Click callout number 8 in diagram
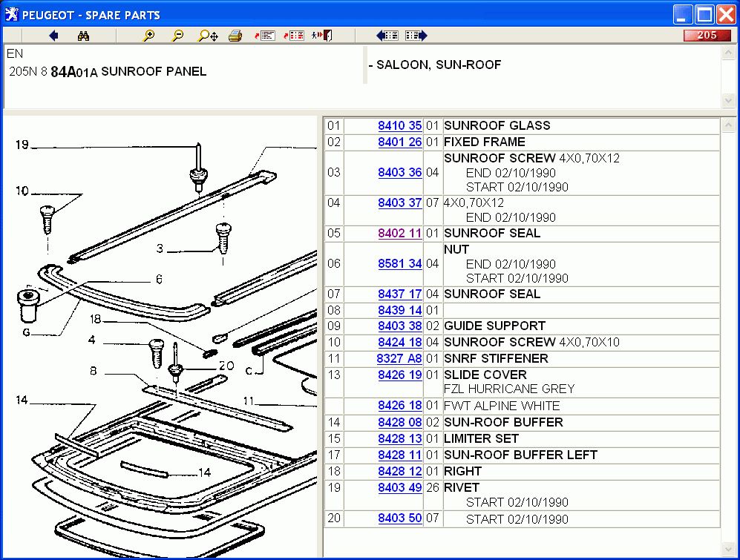Image resolution: width=740 pixels, height=560 pixels. tap(94, 372)
